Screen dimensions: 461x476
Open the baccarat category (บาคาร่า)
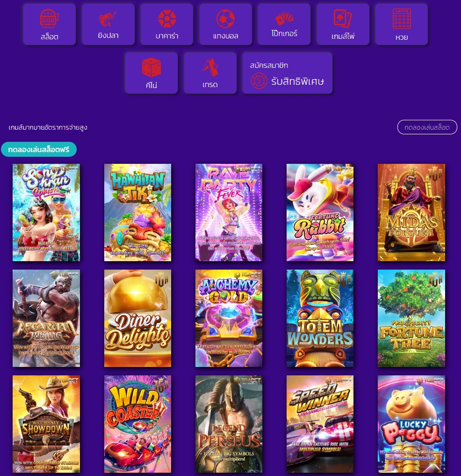[167, 24]
